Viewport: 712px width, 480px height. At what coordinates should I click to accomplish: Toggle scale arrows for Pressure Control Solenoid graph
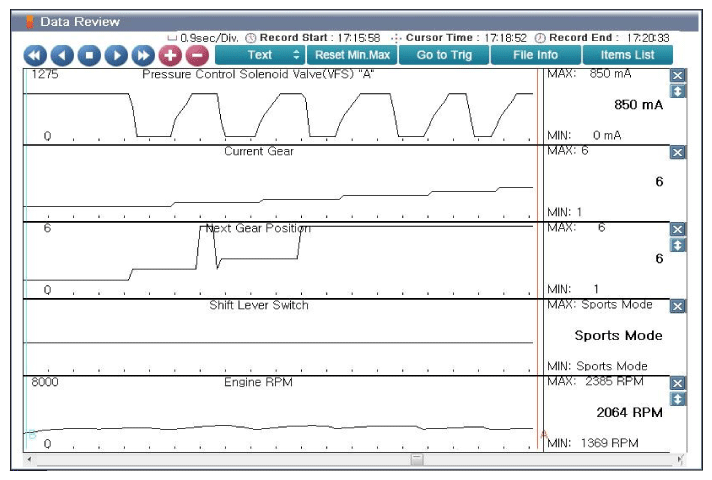click(x=677, y=91)
